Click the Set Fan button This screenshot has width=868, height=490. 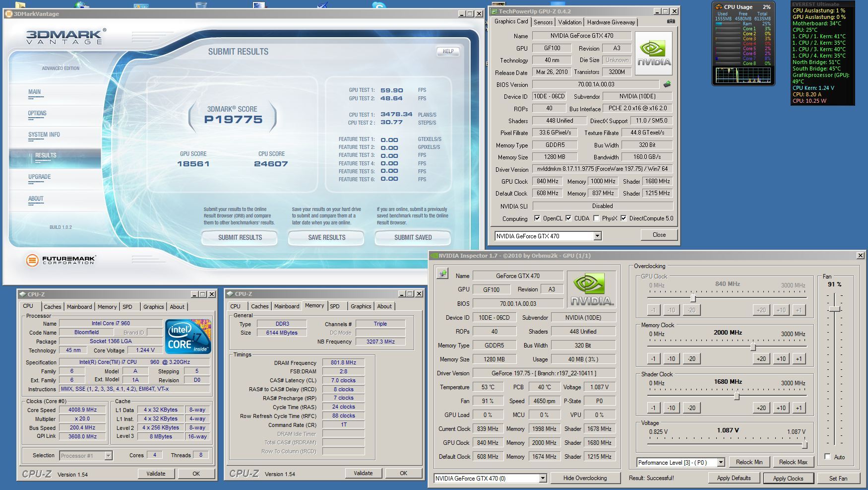[838, 478]
